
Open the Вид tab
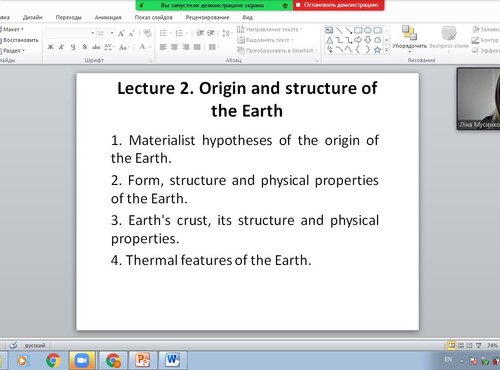click(248, 17)
